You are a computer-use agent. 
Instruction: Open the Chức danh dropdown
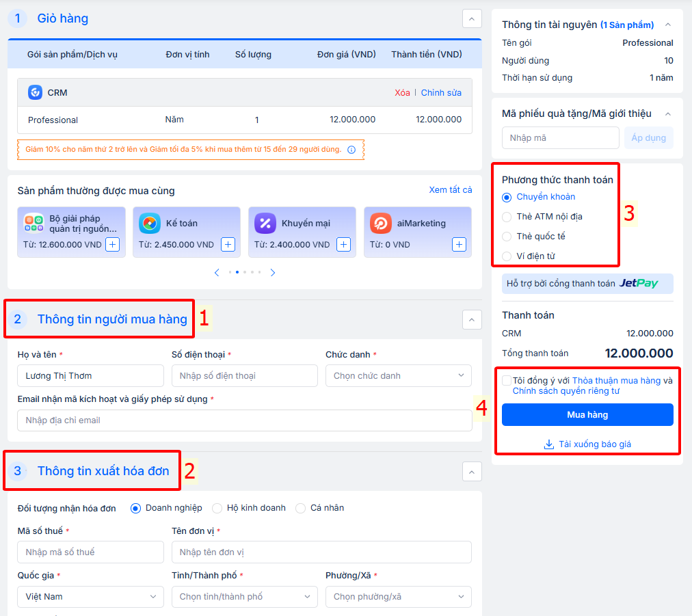399,376
